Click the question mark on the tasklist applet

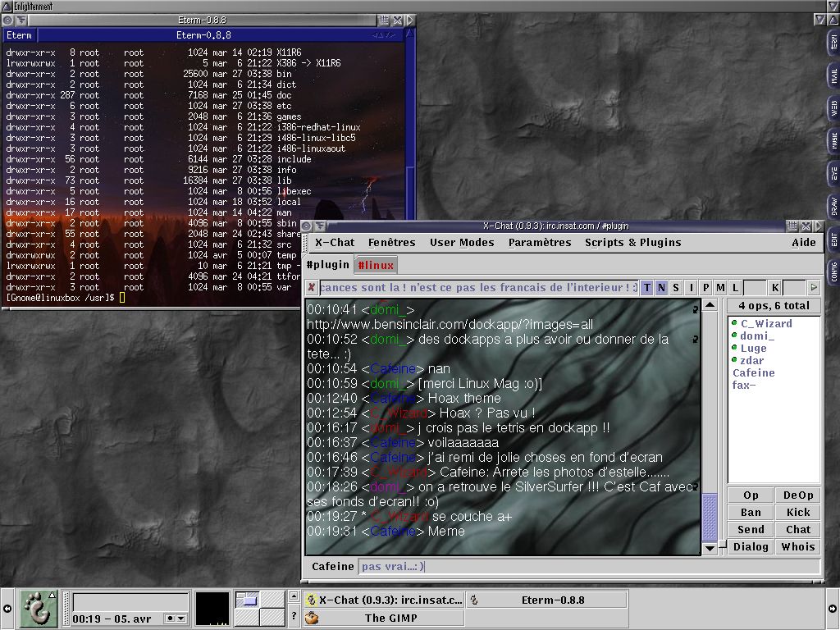tap(294, 615)
